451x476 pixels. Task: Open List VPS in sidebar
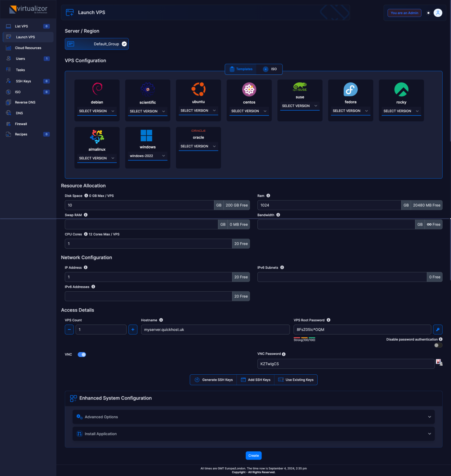click(x=28, y=26)
